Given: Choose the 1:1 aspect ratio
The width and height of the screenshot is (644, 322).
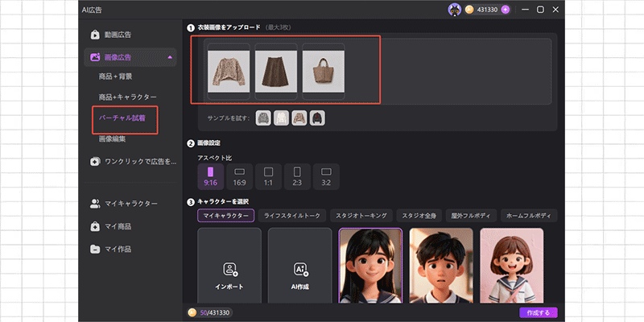Looking at the screenshot, I should [268, 176].
